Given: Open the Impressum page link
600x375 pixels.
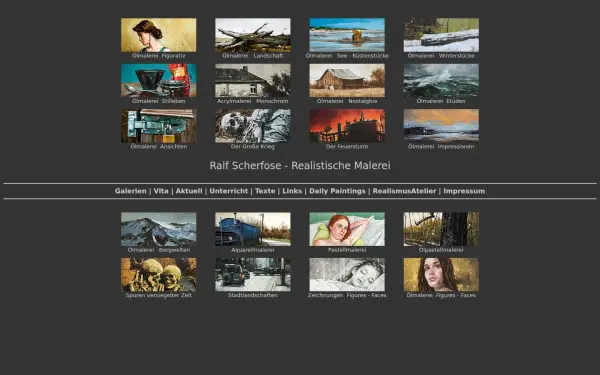Looking at the screenshot, I should [x=464, y=191].
